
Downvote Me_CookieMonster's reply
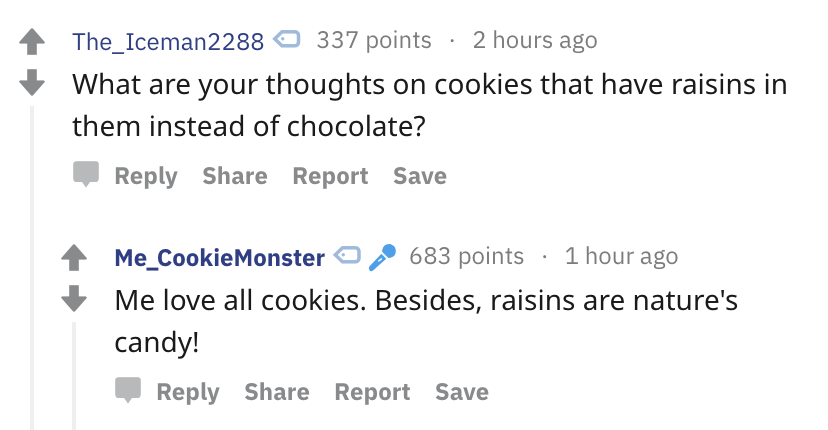74,298
